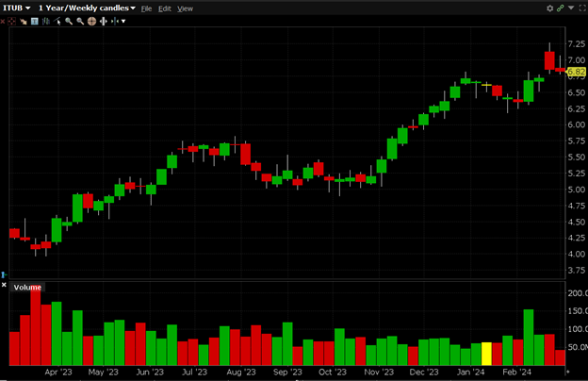
Task: Open the View menu
Action: click(x=185, y=8)
